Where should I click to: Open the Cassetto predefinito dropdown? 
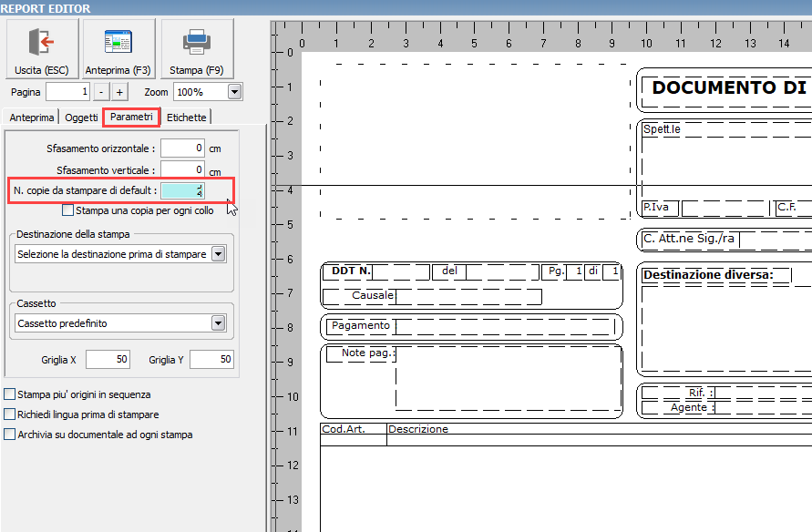[x=219, y=322]
